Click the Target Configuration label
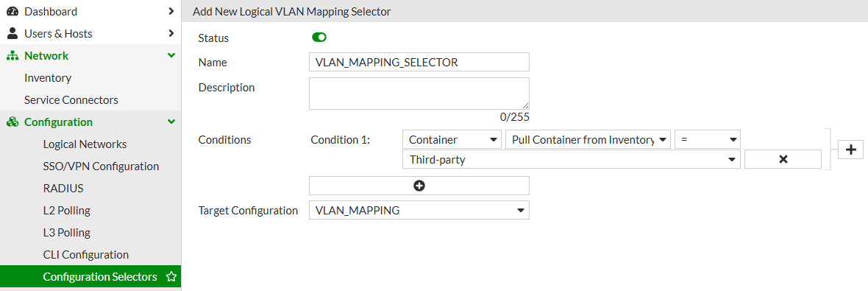Viewport: 868px width, 291px height. (x=248, y=210)
